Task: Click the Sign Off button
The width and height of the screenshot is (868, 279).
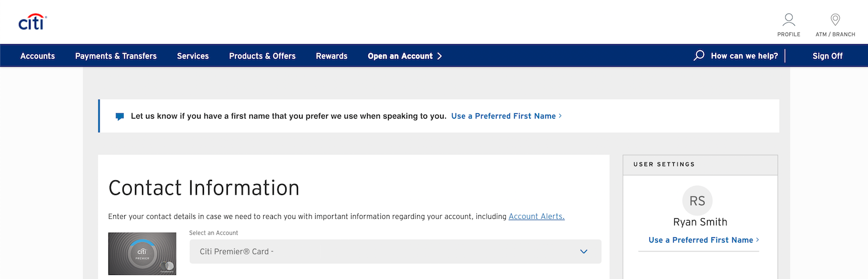Action: (x=827, y=56)
